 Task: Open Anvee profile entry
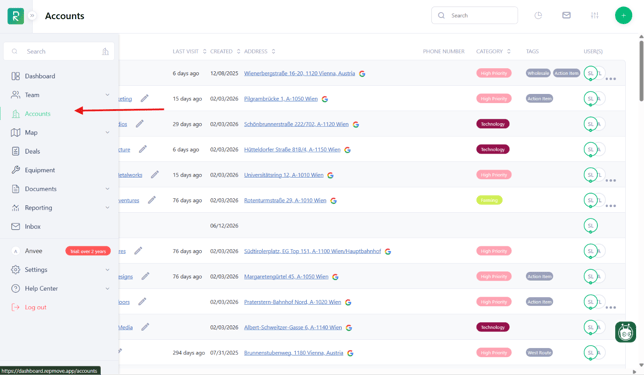coord(33,251)
